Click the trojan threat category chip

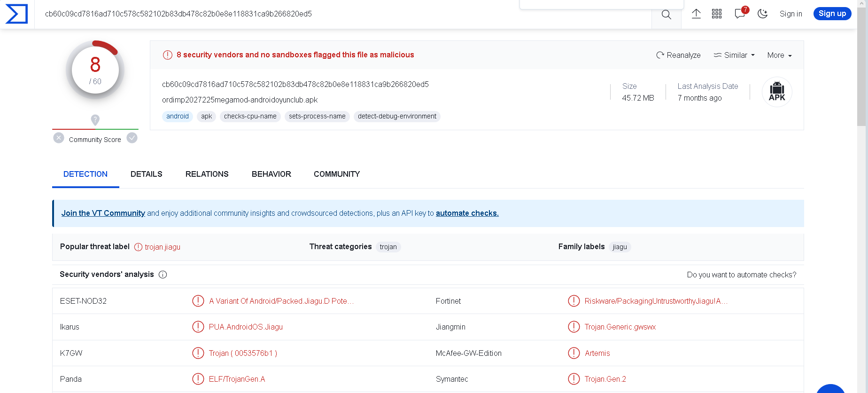(x=388, y=247)
